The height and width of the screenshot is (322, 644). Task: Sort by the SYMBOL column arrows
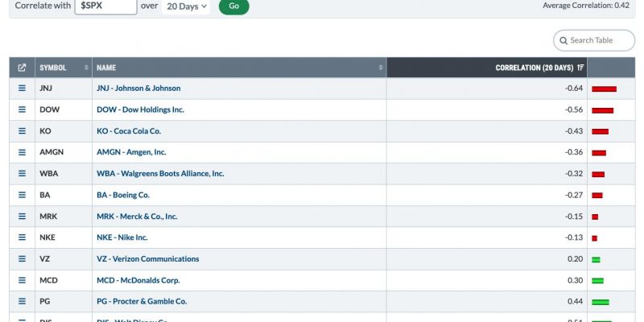[x=86, y=68]
